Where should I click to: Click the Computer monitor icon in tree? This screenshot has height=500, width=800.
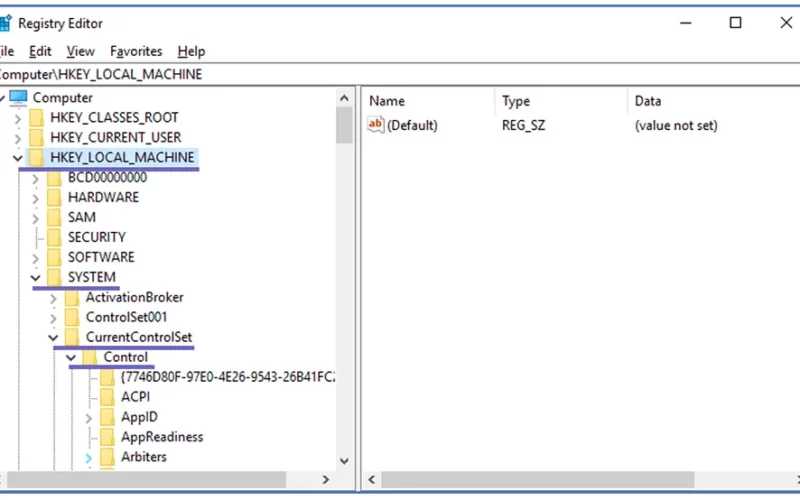click(18, 97)
